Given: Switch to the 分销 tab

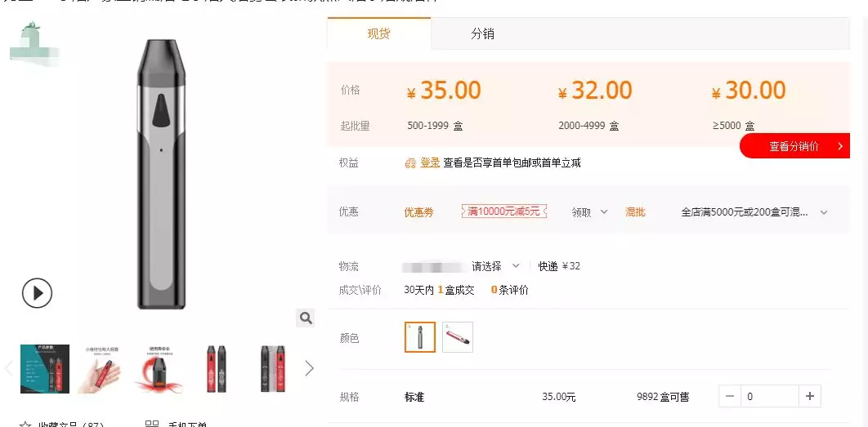Looking at the screenshot, I should 482,33.
